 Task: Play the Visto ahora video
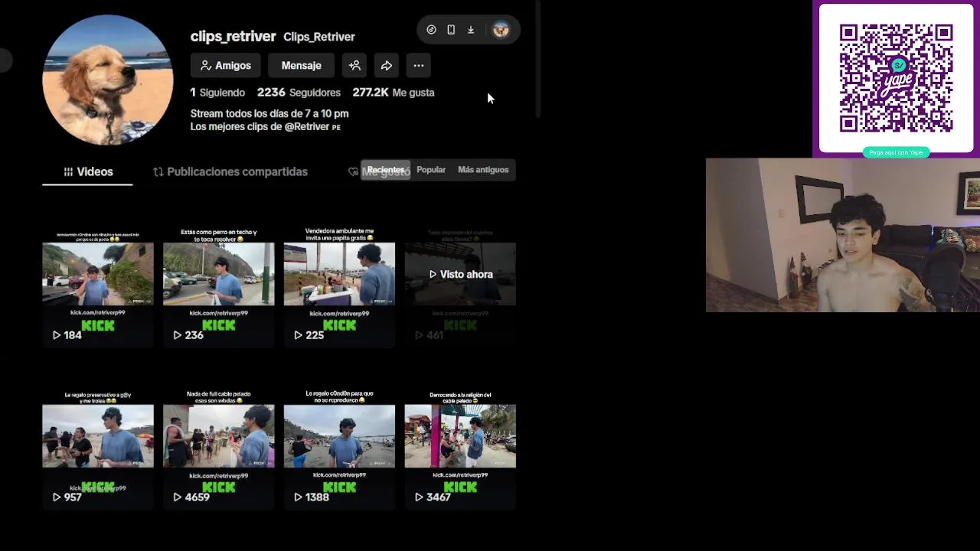(460, 275)
